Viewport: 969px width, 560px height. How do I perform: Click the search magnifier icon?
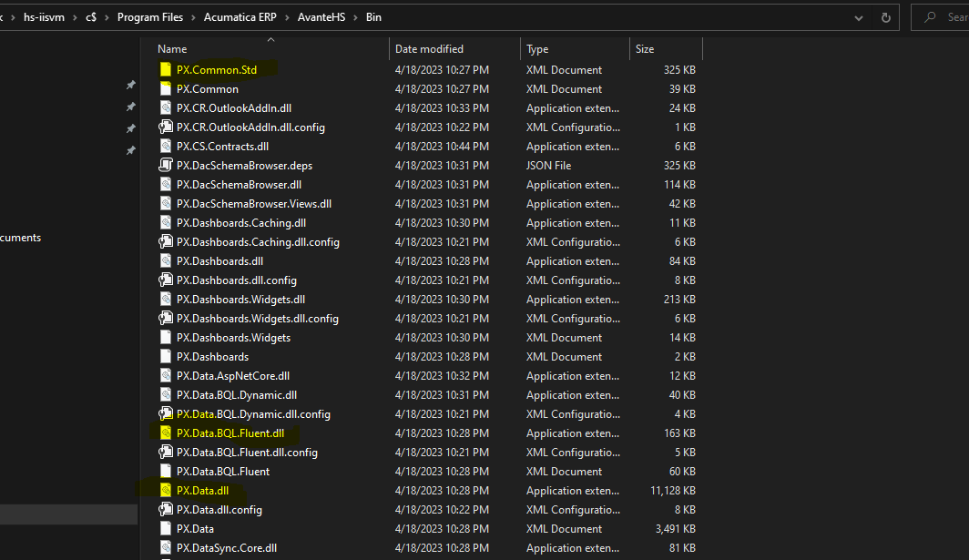tap(930, 17)
